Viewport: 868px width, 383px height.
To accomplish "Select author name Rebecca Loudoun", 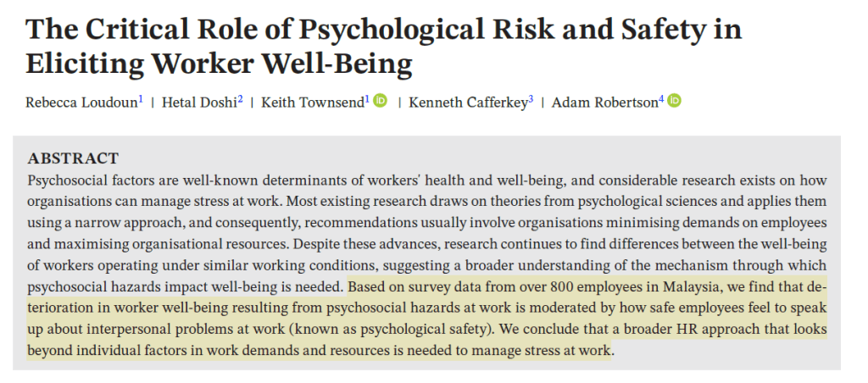I will point(81,103).
